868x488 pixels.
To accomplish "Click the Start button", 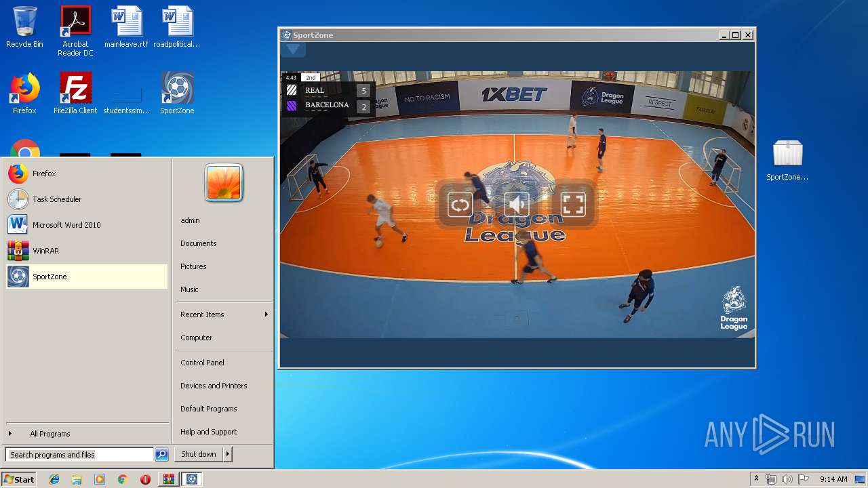I will [19, 479].
